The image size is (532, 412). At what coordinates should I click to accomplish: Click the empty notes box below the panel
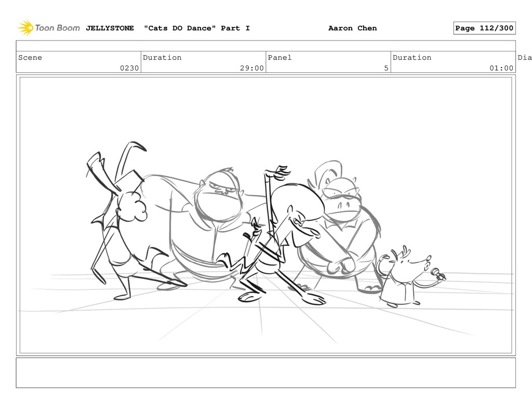(x=265, y=373)
